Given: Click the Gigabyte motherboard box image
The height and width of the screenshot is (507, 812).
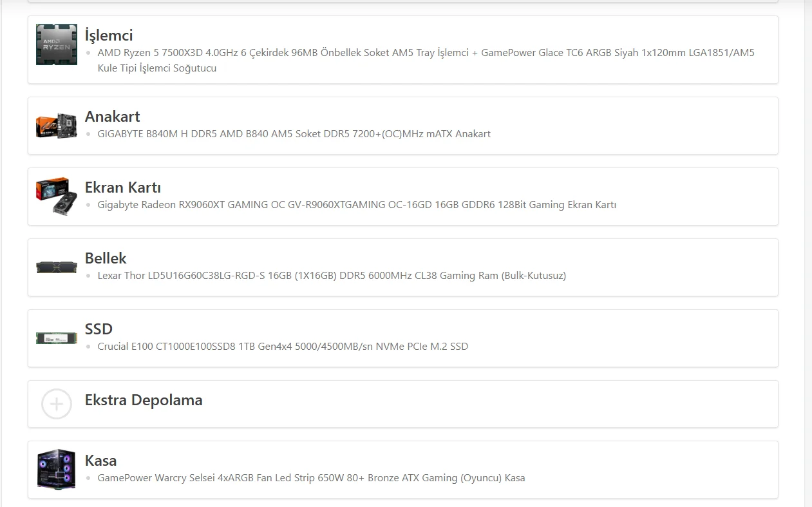Looking at the screenshot, I should click(57, 126).
